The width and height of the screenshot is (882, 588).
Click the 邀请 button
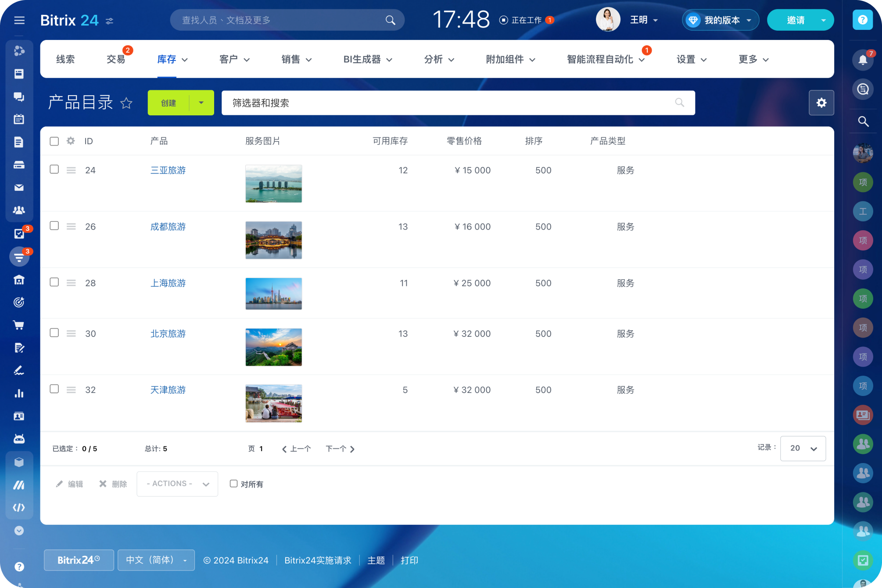click(795, 20)
